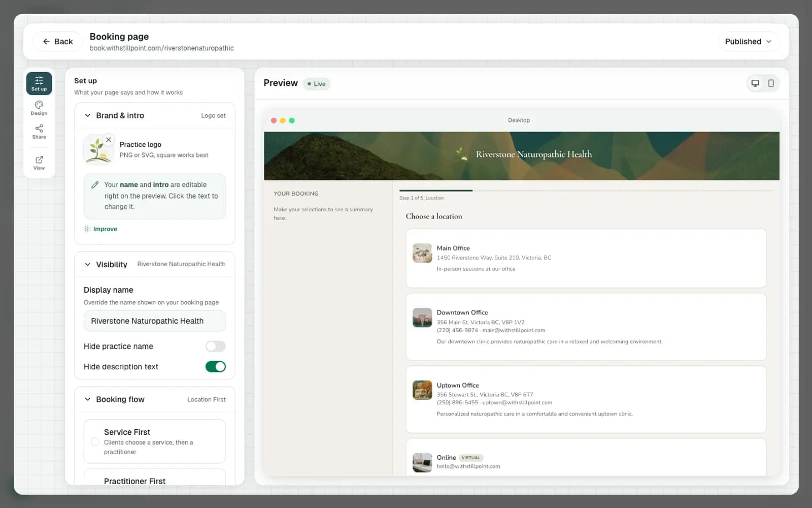812x508 pixels.
Task: Switch preview to desktop view
Action: (x=755, y=83)
